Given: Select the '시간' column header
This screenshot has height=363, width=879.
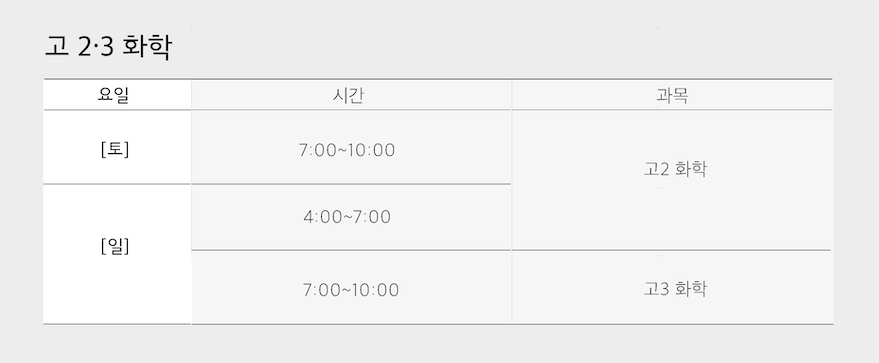Looking at the screenshot, I should [351, 95].
